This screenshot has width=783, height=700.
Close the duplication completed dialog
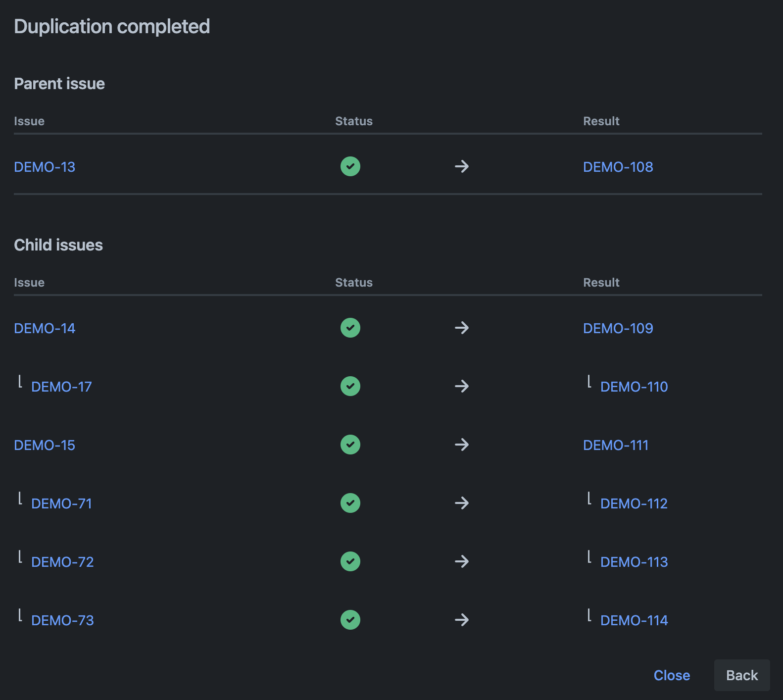click(671, 675)
